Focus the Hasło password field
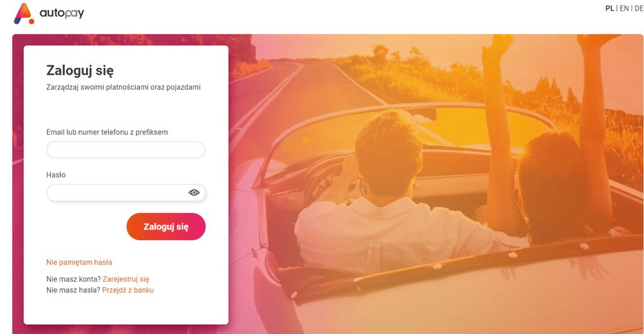Screen dimensions: 644x334 [126, 192]
